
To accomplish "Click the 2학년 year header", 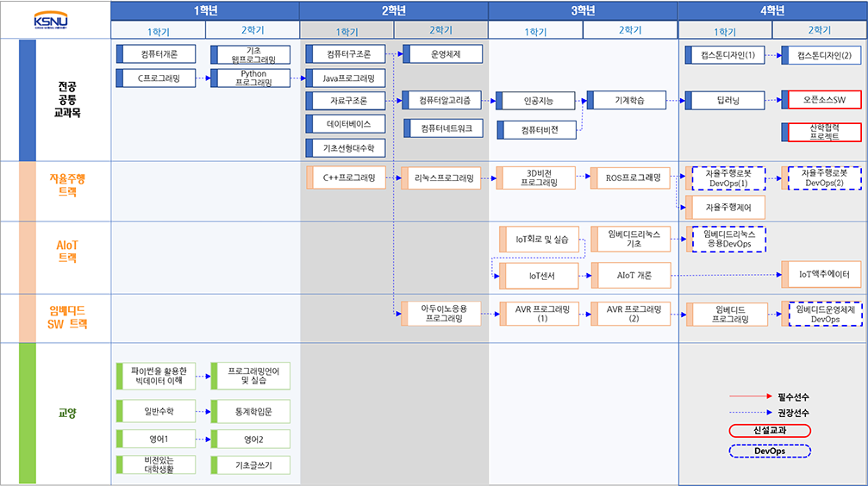I will coord(394,11).
